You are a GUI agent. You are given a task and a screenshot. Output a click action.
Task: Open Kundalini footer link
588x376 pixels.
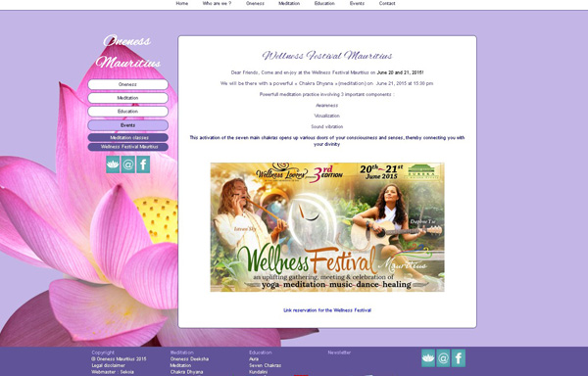click(259, 372)
